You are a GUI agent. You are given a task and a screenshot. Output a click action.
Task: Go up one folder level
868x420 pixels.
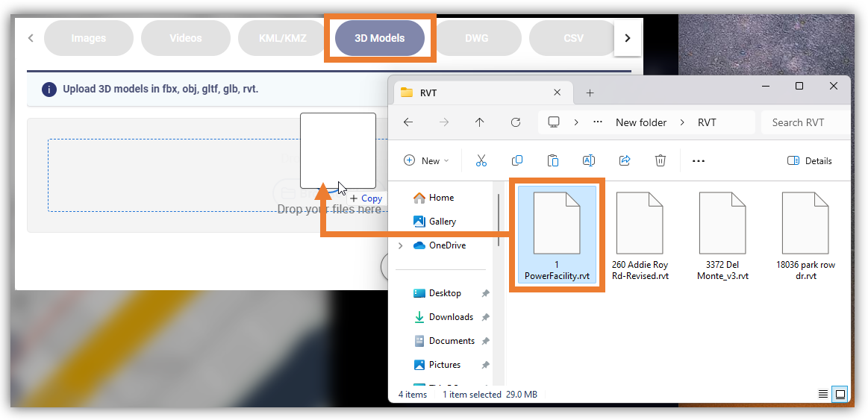[479, 122]
